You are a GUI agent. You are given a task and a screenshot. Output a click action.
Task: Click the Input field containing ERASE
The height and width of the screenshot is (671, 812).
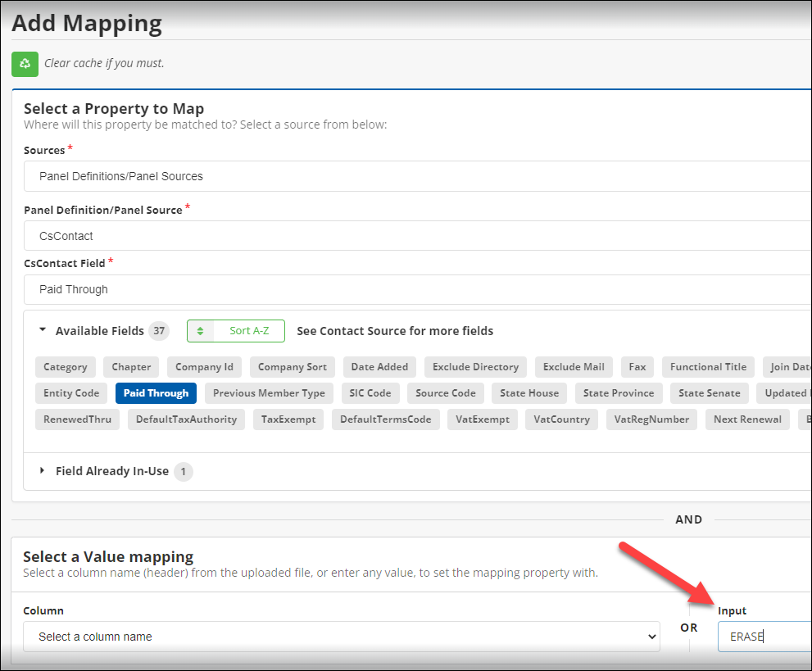click(x=762, y=637)
